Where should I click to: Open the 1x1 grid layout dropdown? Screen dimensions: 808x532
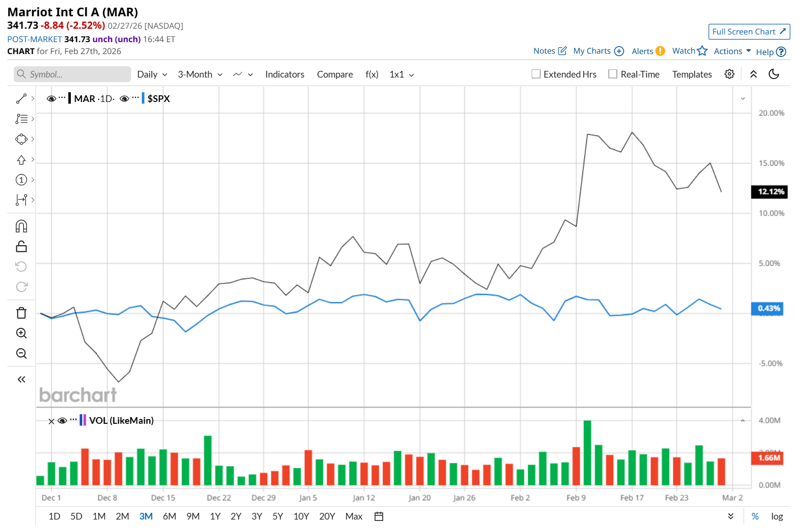[402, 74]
